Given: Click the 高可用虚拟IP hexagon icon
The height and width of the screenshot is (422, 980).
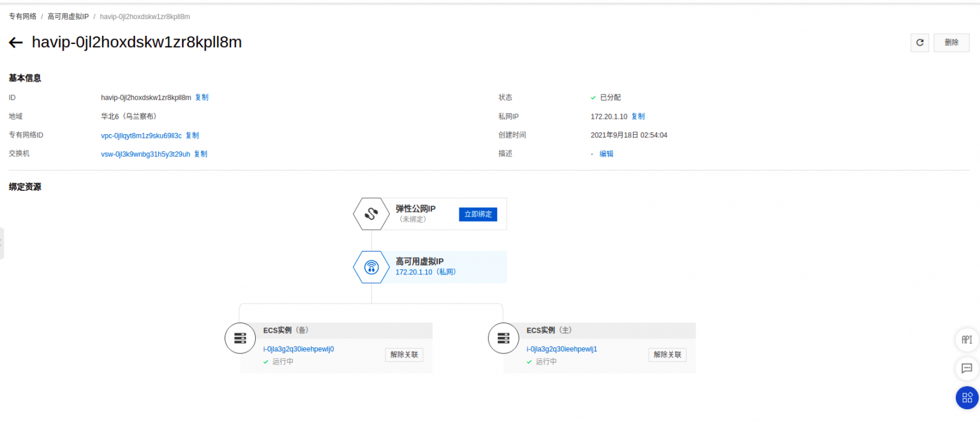Looking at the screenshot, I should (x=371, y=267).
